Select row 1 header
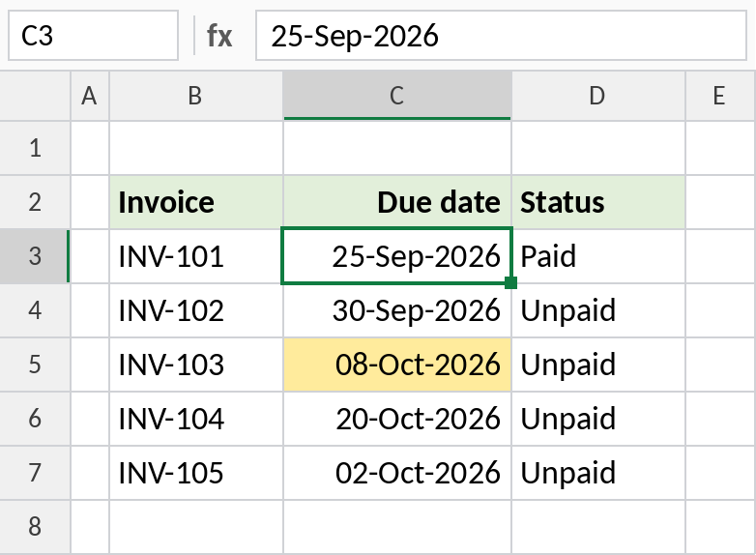The width and height of the screenshot is (756, 555). pyautogui.click(x=35, y=148)
